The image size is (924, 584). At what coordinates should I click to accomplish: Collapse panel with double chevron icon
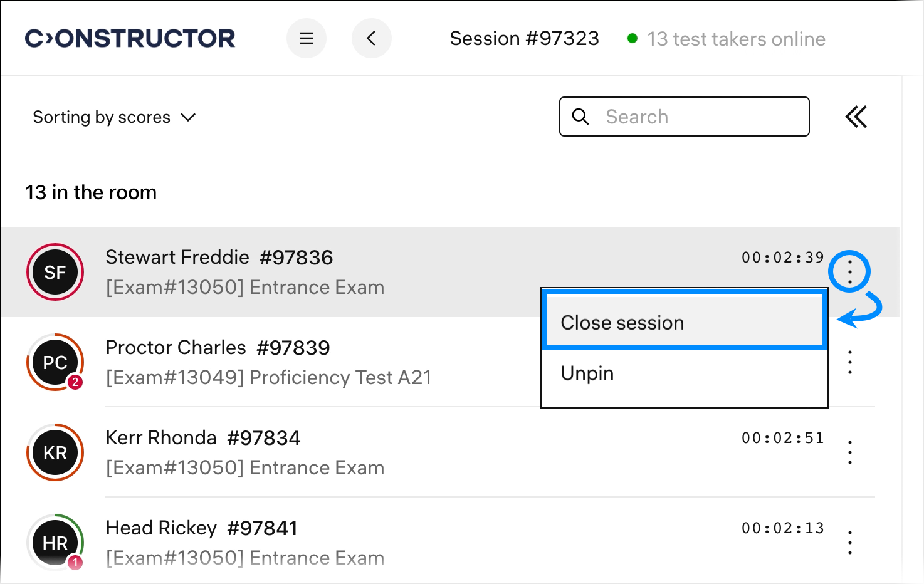coord(856,117)
